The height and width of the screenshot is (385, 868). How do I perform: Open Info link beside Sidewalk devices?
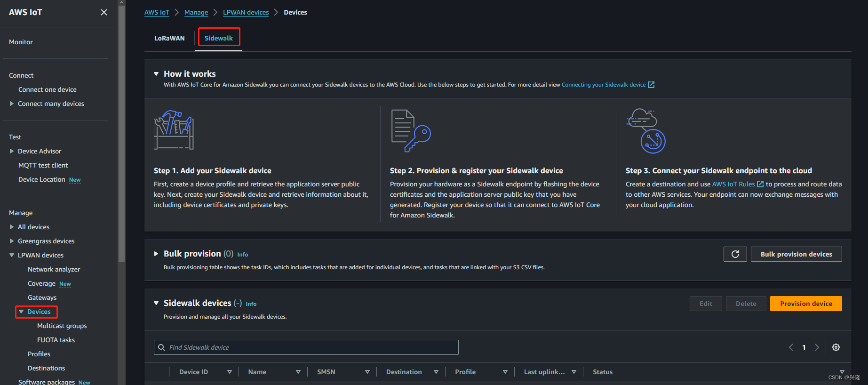click(x=251, y=304)
